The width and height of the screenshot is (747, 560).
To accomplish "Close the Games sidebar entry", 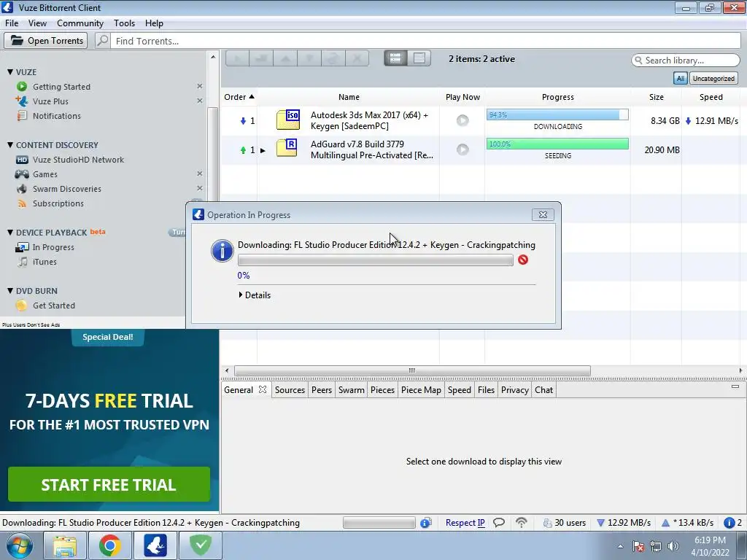I will point(200,174).
